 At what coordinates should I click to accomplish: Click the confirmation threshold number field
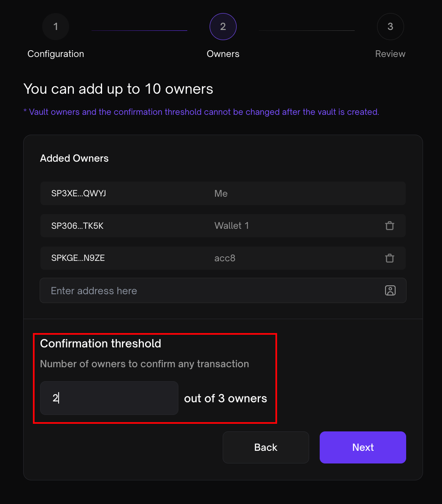(x=109, y=398)
